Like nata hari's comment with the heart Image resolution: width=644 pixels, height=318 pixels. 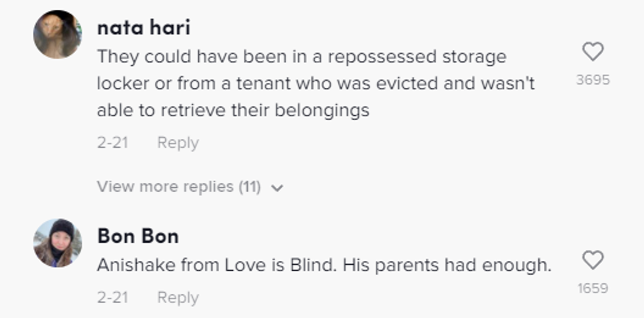[593, 52]
